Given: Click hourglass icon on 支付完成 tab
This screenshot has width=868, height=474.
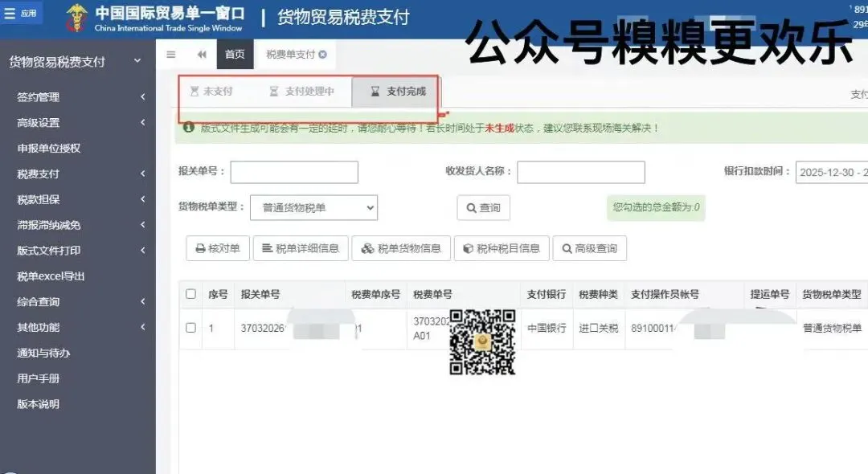Looking at the screenshot, I should pyautogui.click(x=375, y=92).
